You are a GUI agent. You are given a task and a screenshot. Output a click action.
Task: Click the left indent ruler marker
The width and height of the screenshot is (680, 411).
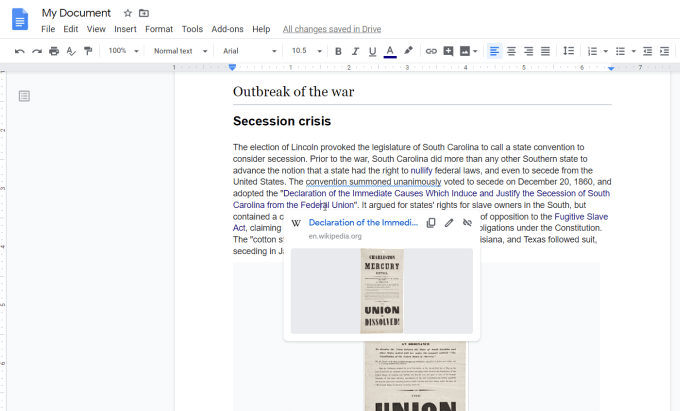[x=232, y=67]
